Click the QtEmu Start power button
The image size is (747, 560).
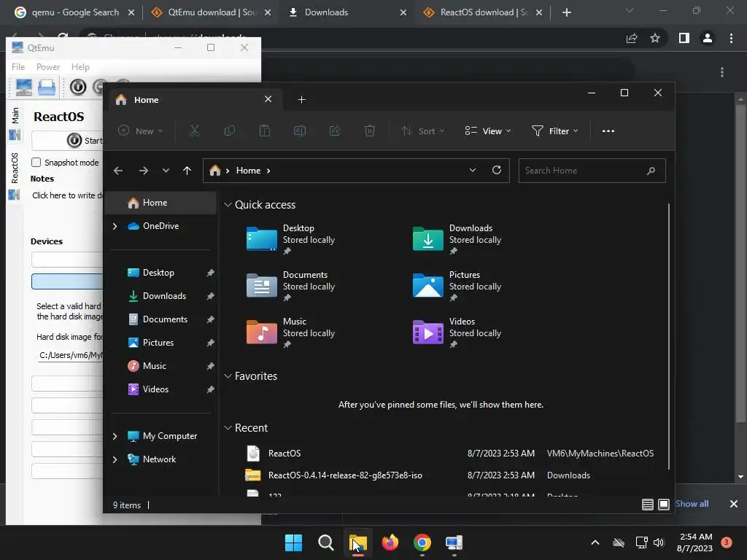(x=74, y=141)
